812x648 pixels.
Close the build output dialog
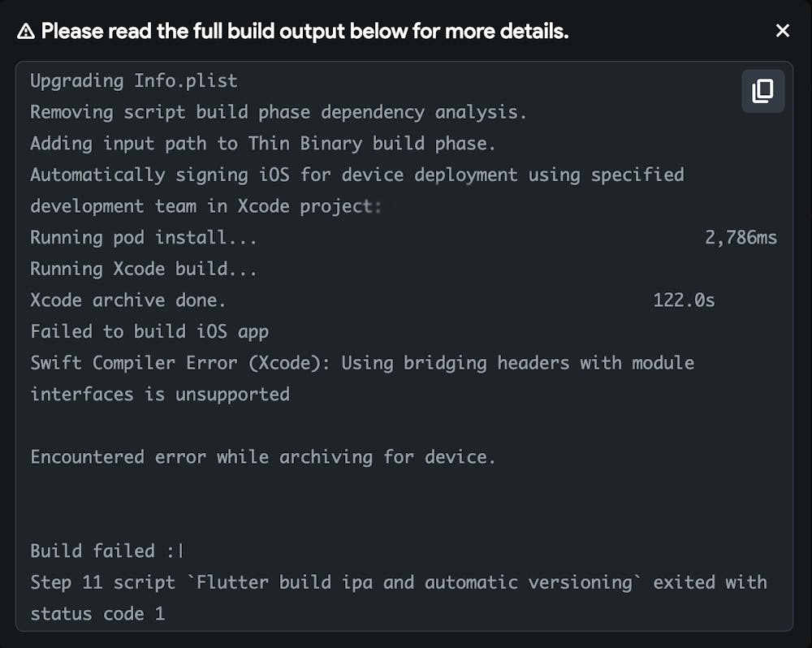(x=782, y=31)
